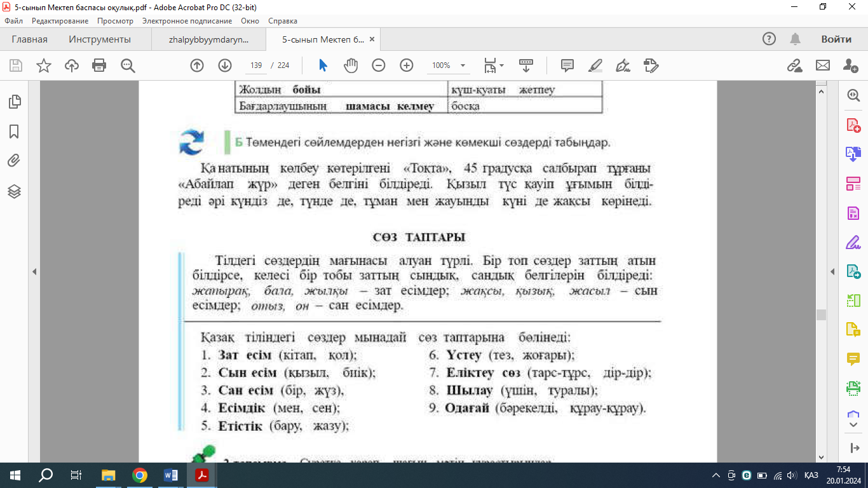Click the fountain pen Sign tool in toolbar
The width and height of the screenshot is (868, 488).
[x=623, y=65]
